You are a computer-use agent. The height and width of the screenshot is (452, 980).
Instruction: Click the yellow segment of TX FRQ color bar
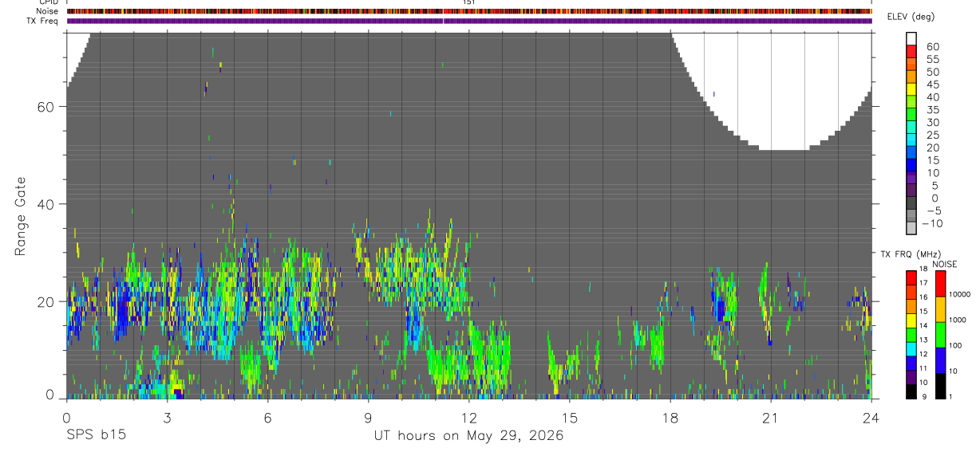911,321
